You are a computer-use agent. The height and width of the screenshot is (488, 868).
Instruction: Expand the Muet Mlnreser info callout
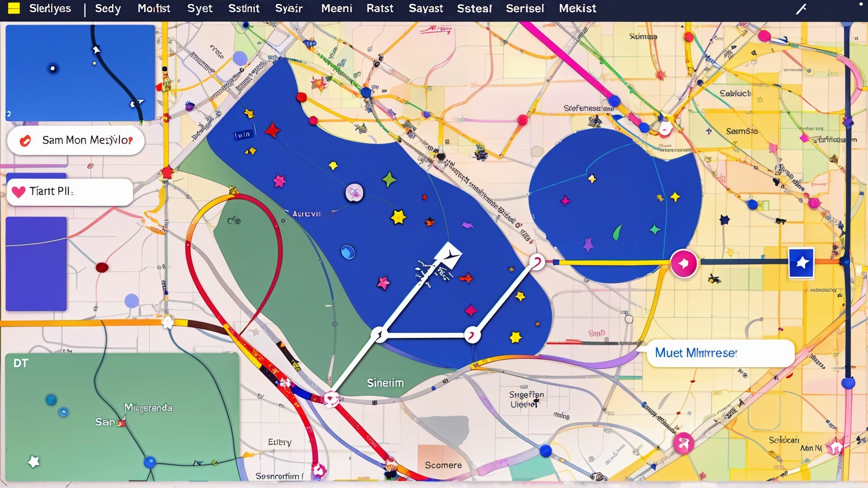point(720,353)
